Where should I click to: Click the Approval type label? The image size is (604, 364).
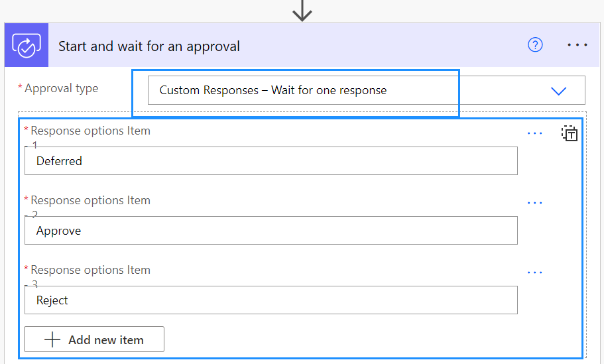(x=61, y=88)
